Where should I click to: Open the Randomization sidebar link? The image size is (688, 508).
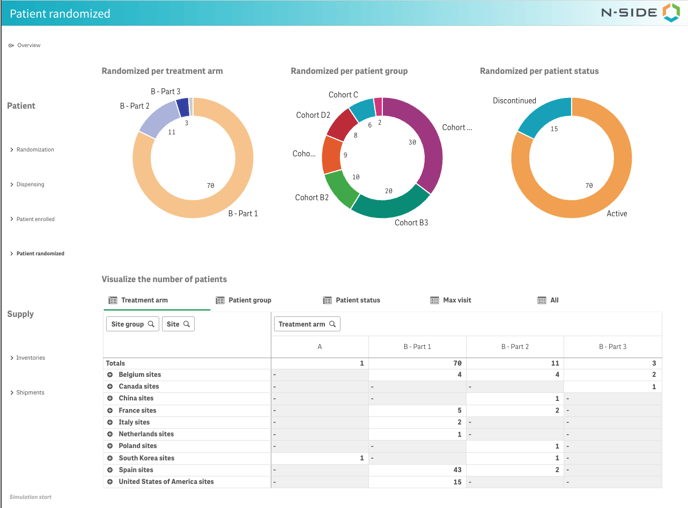point(35,150)
